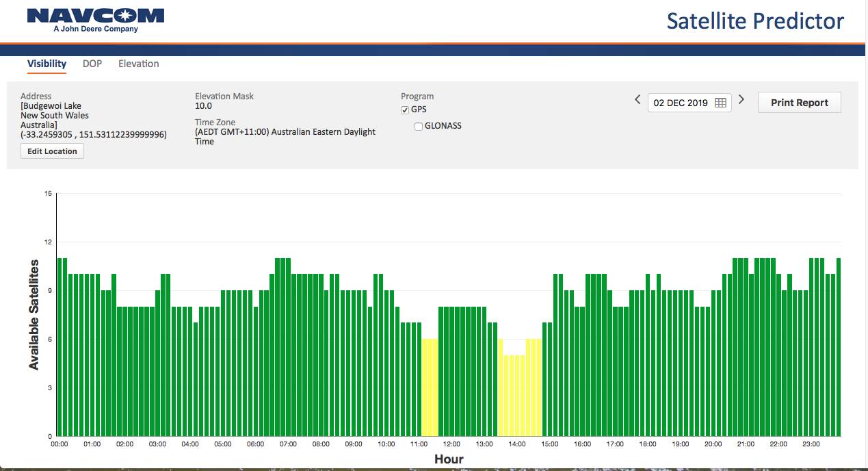Open the Elevation tab

[x=138, y=64]
